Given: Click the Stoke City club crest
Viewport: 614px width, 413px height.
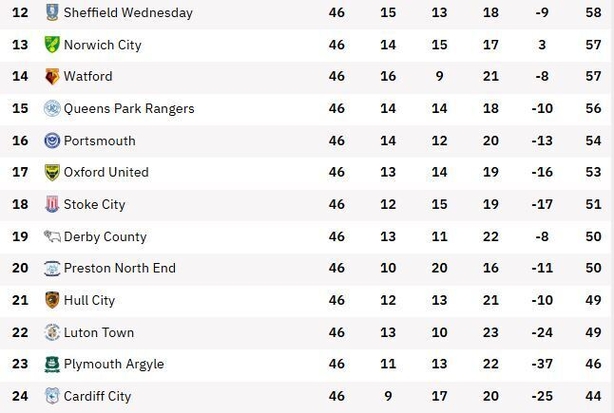Looking at the screenshot, I should (x=52, y=204).
